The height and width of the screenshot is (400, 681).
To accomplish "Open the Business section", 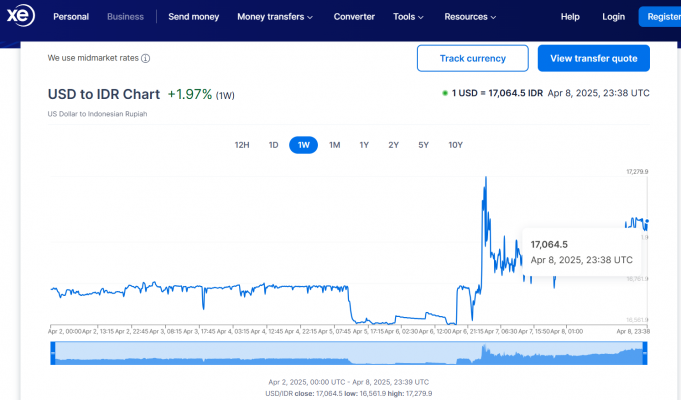I will 125,17.
